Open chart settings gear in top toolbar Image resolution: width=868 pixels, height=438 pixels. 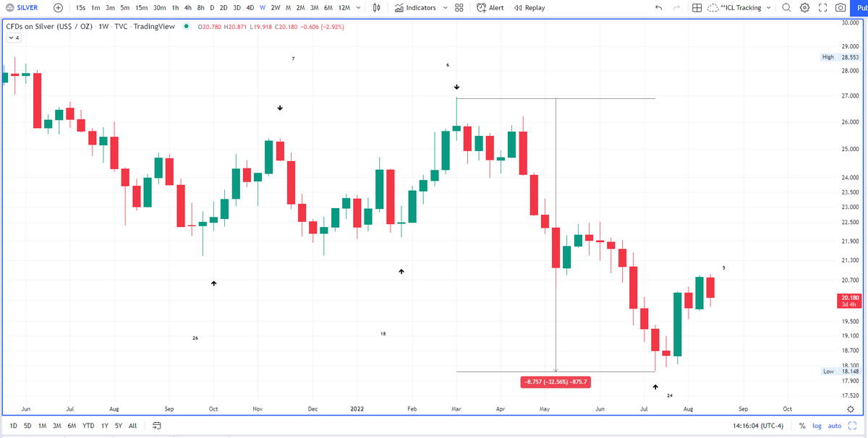tap(804, 7)
